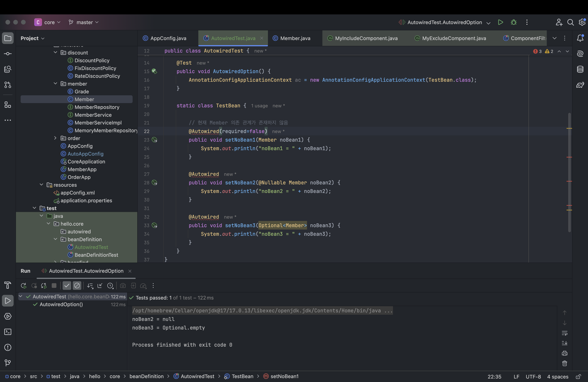The image size is (588, 382).
Task: Open the Terminal tool window
Action: tap(8, 332)
